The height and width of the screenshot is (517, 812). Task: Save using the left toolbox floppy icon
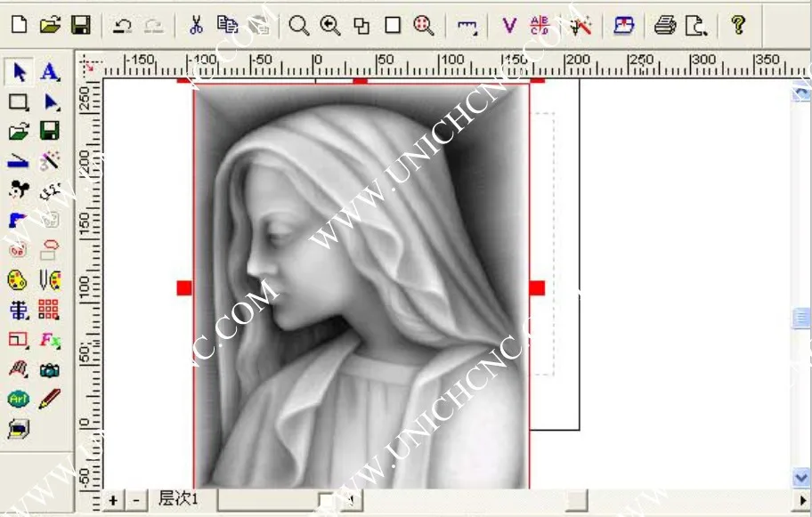(49, 131)
